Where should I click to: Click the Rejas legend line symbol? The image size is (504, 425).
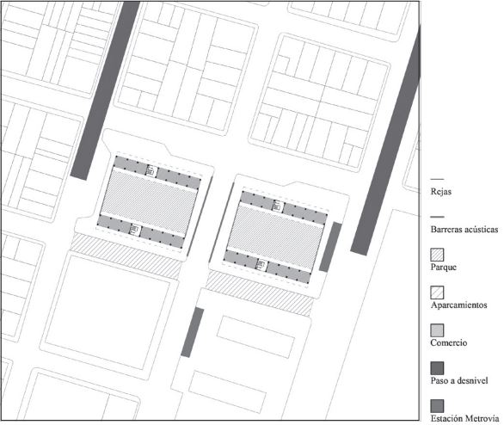coord(437,179)
